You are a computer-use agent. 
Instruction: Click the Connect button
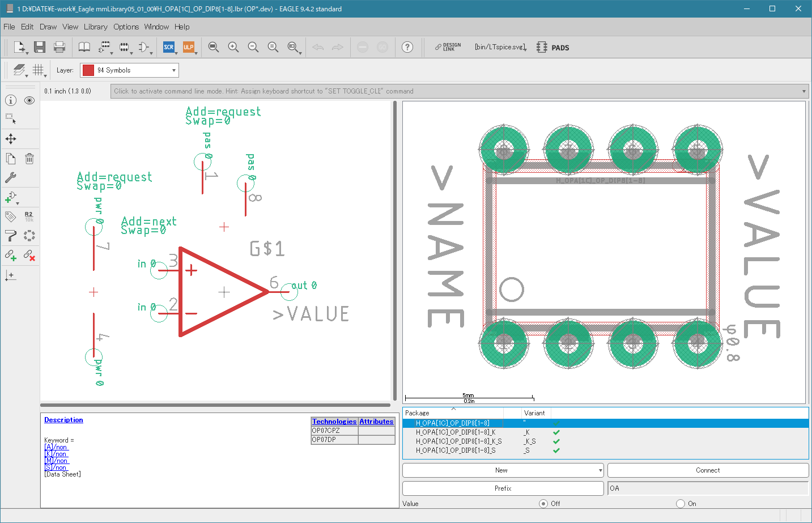(x=708, y=470)
